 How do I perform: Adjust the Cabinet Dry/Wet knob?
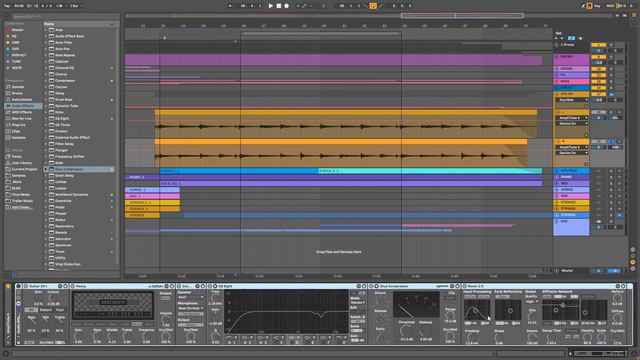[190, 336]
